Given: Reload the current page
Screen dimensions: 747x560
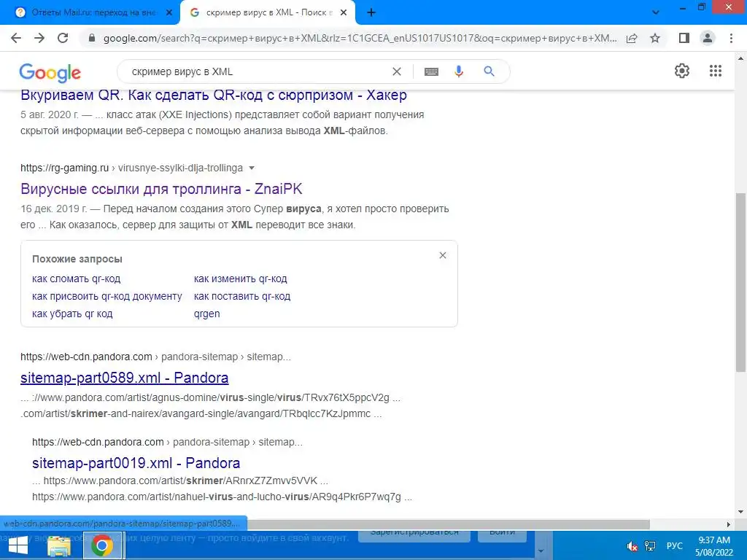Looking at the screenshot, I should (x=63, y=38).
